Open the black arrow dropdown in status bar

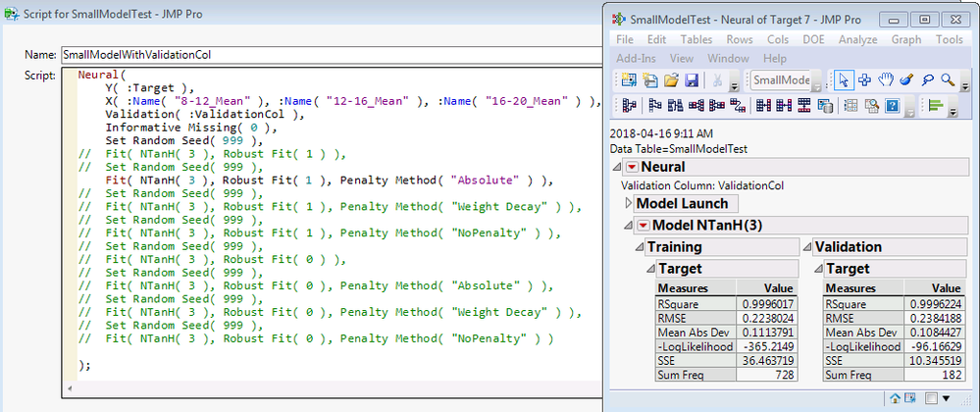(x=946, y=398)
